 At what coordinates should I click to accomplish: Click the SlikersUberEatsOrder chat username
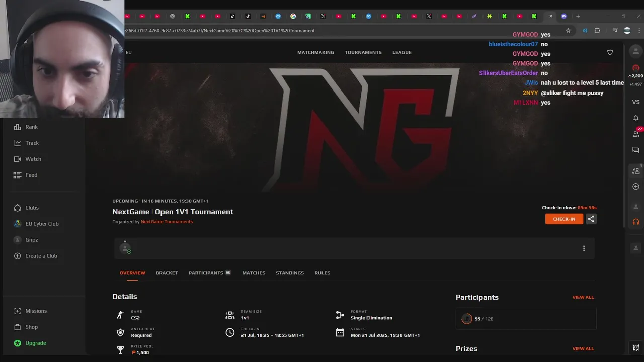point(508,73)
